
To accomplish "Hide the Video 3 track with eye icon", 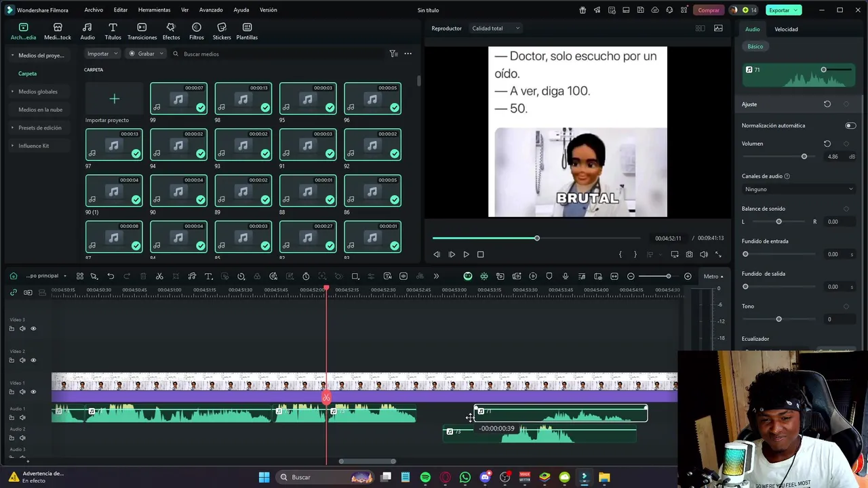I will pyautogui.click(x=33, y=329).
